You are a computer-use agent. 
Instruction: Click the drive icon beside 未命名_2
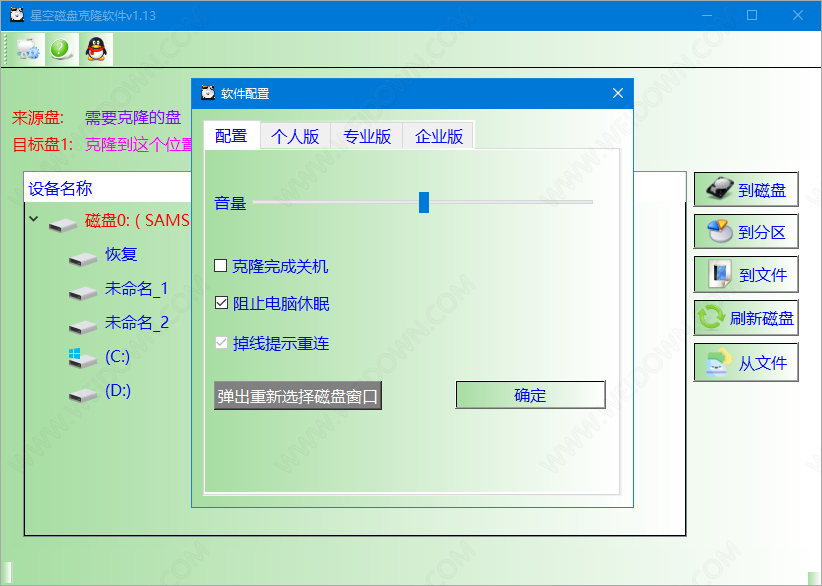[83, 327]
